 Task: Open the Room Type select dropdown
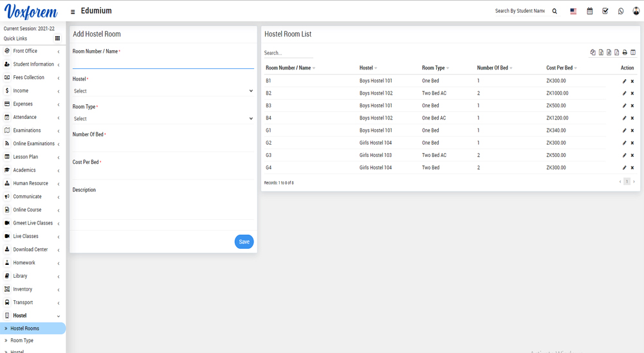coord(163,119)
